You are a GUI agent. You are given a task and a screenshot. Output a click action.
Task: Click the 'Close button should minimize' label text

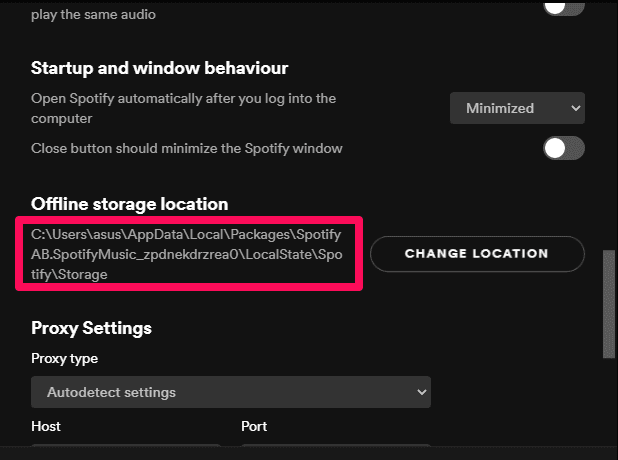(x=187, y=148)
